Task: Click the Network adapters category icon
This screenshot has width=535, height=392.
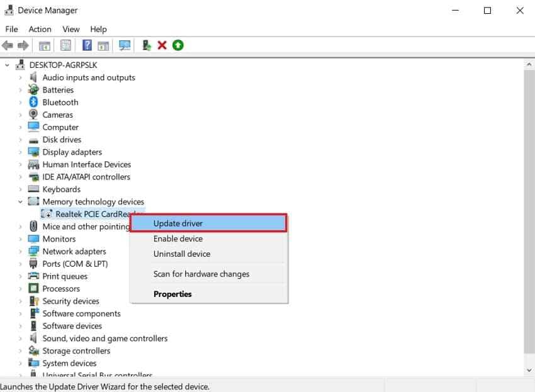Action: click(x=33, y=251)
